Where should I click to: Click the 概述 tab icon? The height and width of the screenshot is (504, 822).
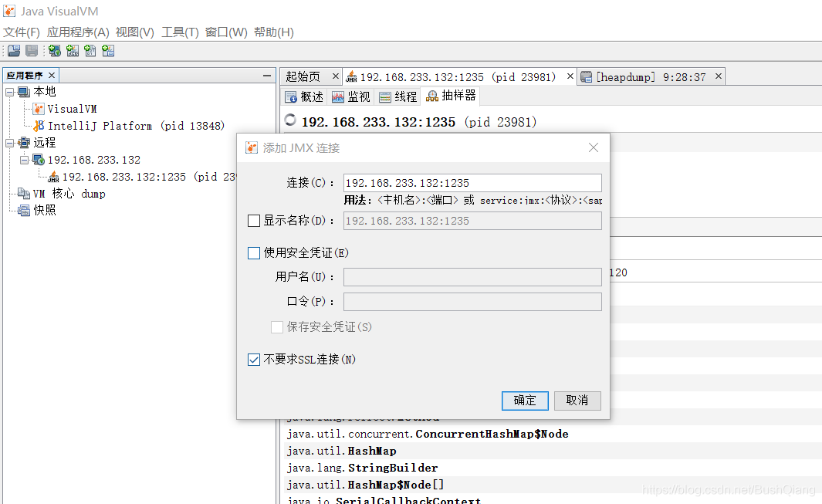point(291,97)
